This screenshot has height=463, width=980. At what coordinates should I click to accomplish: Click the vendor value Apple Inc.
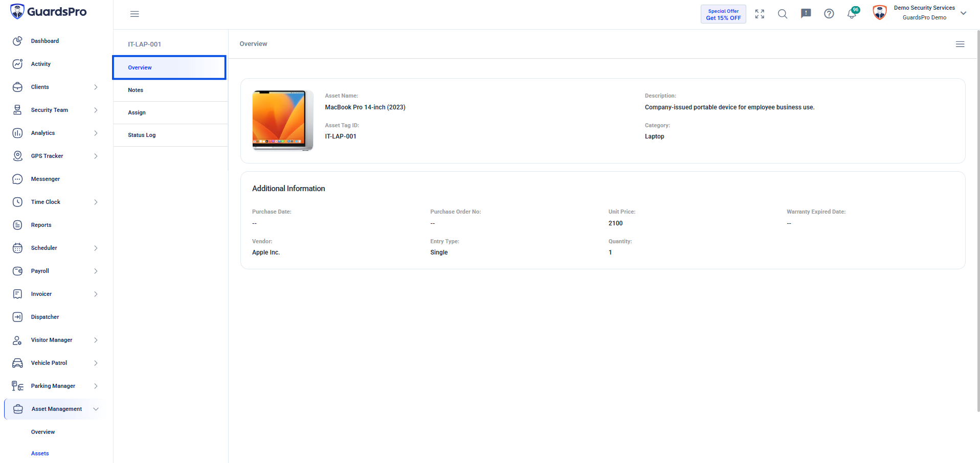click(266, 252)
